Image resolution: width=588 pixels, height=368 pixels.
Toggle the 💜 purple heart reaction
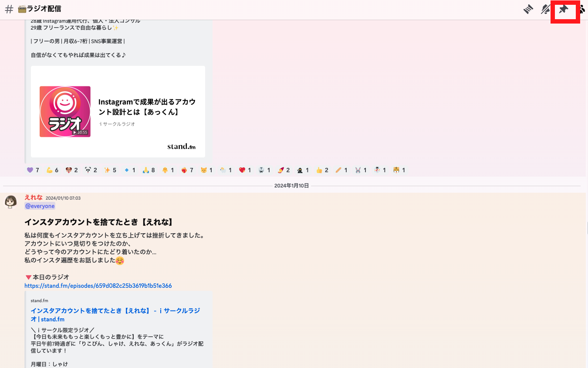[x=30, y=170]
